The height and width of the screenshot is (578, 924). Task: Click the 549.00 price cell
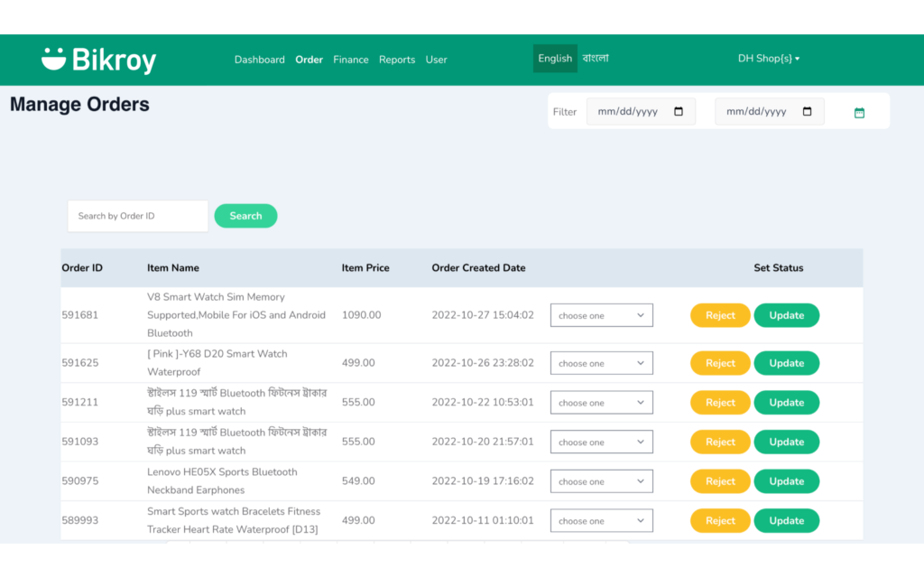(358, 482)
